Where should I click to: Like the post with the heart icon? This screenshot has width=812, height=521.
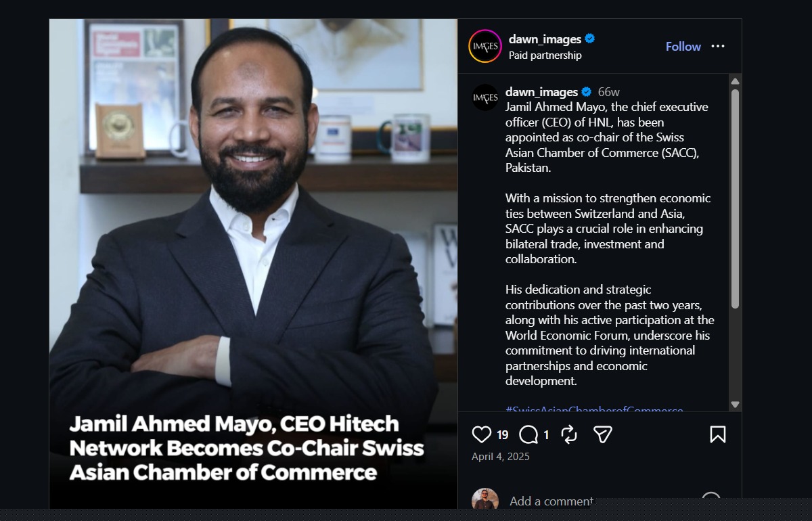[x=481, y=434]
